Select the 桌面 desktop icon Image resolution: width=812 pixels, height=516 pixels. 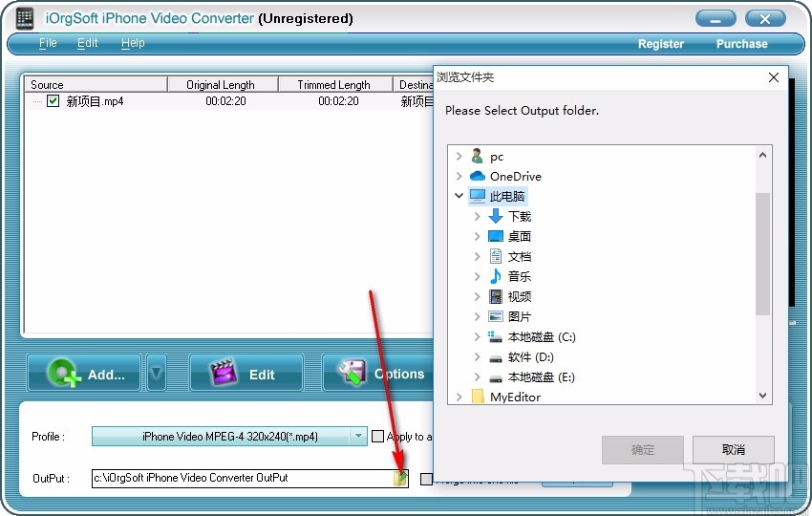pyautogui.click(x=496, y=236)
